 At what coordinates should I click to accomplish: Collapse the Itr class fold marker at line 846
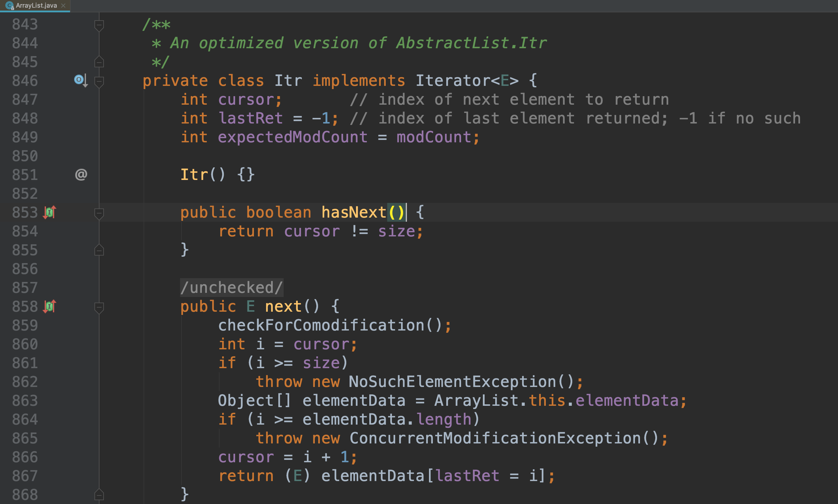[x=99, y=81]
